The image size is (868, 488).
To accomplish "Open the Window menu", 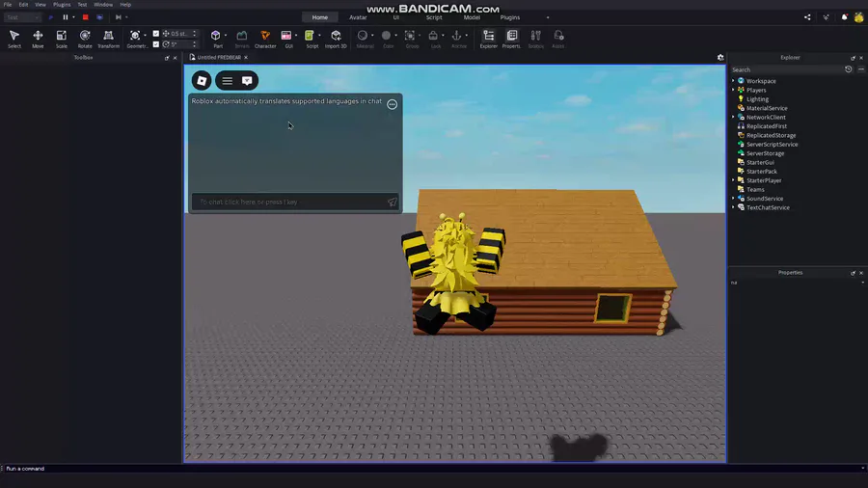I will pos(103,5).
